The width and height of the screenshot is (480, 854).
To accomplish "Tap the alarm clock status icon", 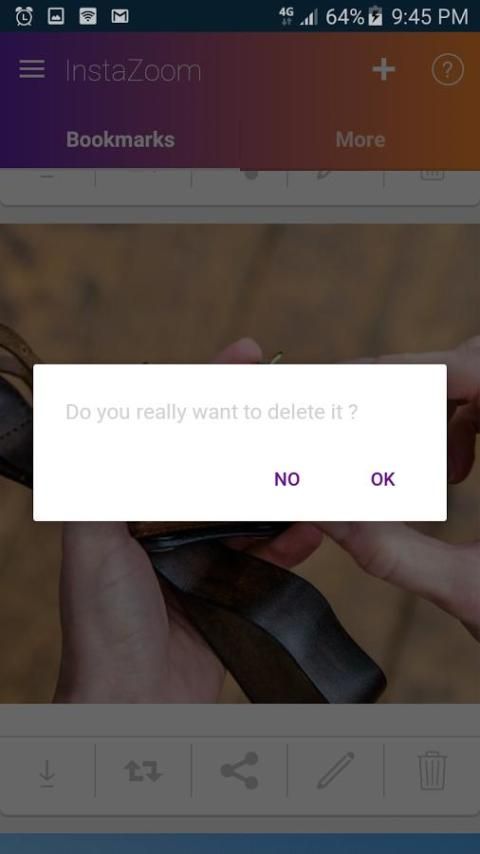I will click(x=24, y=16).
